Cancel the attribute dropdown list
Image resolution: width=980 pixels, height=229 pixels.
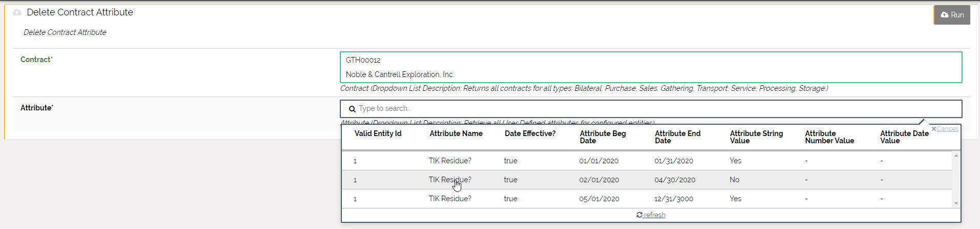(x=945, y=129)
